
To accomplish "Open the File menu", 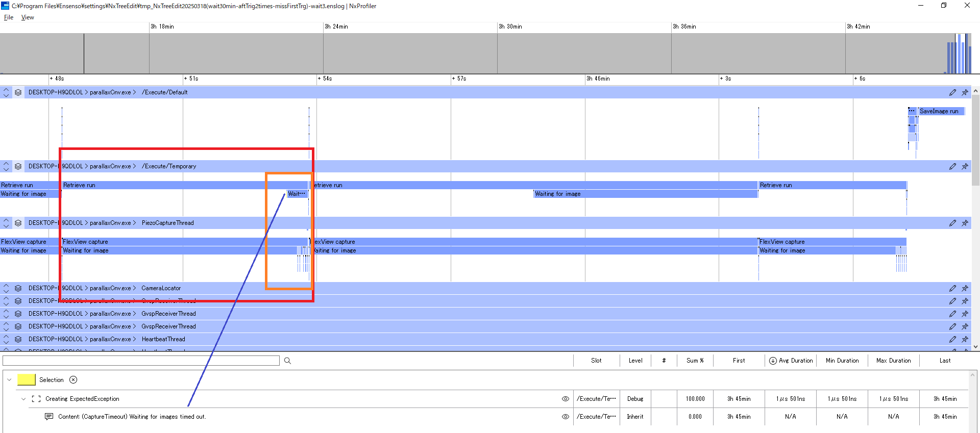I will [x=9, y=17].
